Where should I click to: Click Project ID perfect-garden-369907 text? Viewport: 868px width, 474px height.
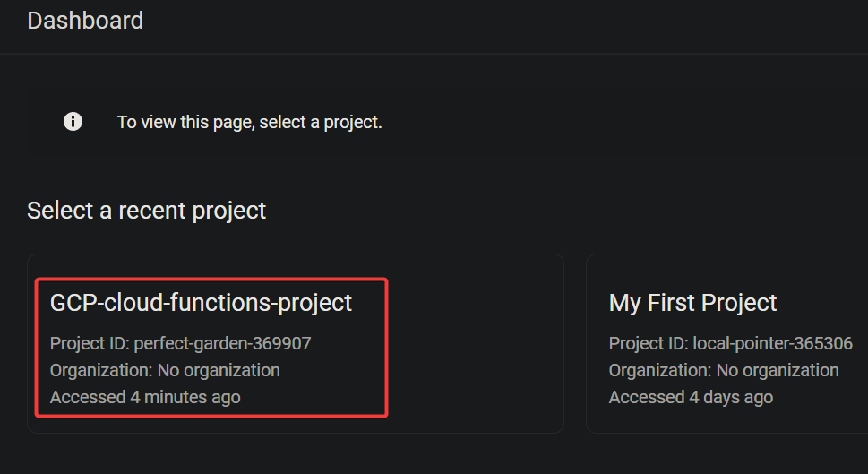(x=180, y=343)
